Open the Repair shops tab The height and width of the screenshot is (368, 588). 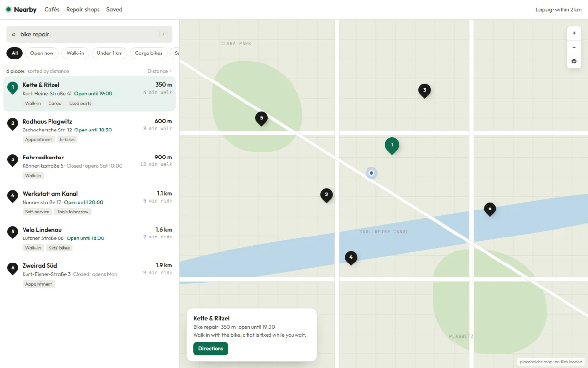coord(83,9)
